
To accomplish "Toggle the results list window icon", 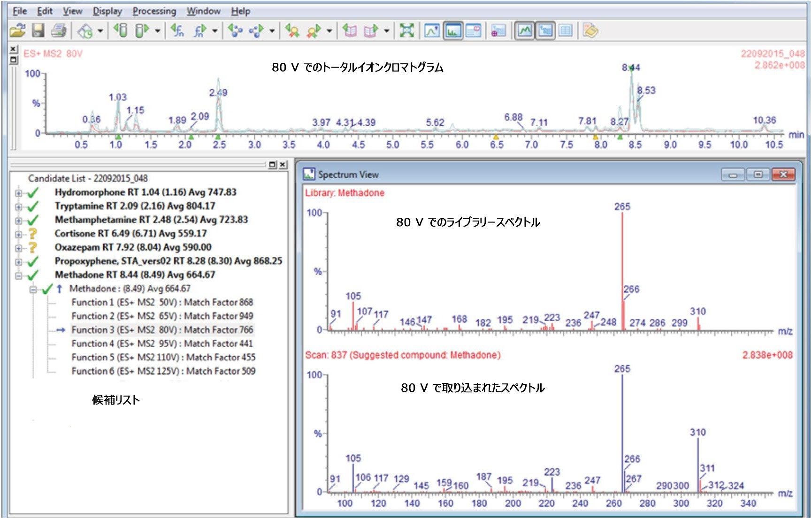I will pyautogui.click(x=473, y=31).
